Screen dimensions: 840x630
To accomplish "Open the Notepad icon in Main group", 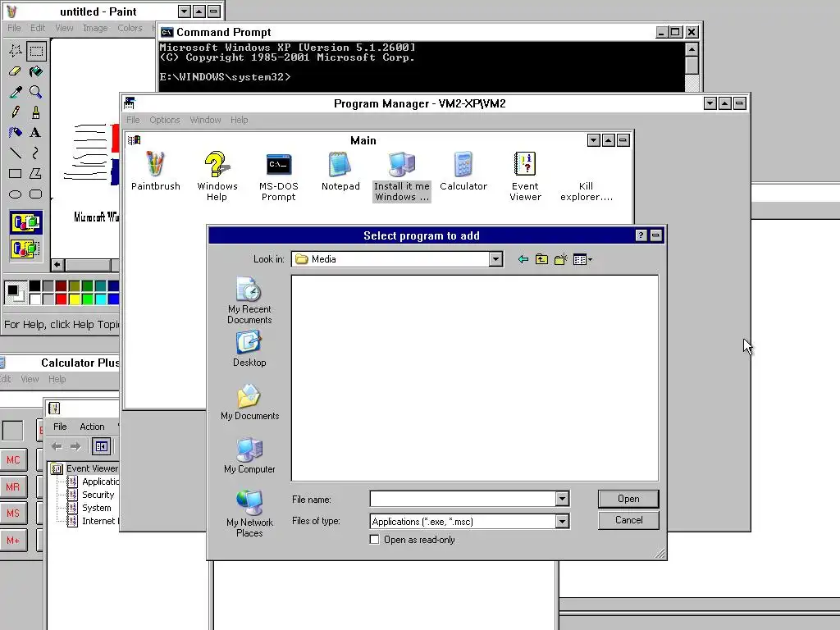I will [340, 171].
